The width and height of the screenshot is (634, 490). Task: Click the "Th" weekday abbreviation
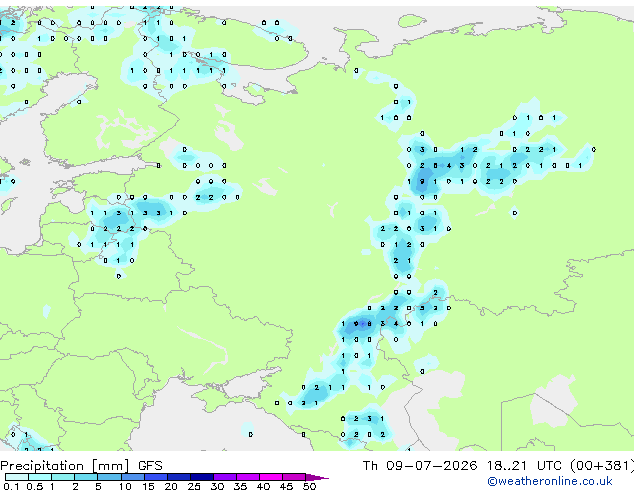(370, 466)
